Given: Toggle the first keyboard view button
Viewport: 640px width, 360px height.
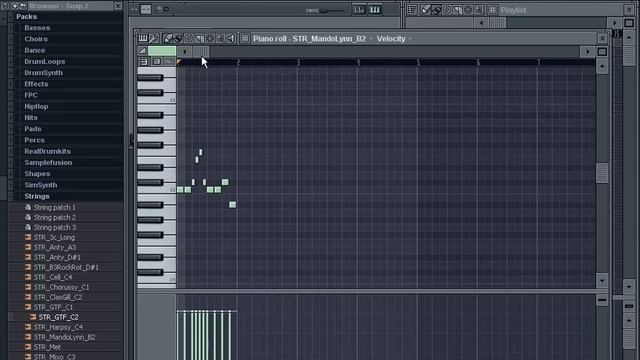Looking at the screenshot, I should [x=144, y=62].
